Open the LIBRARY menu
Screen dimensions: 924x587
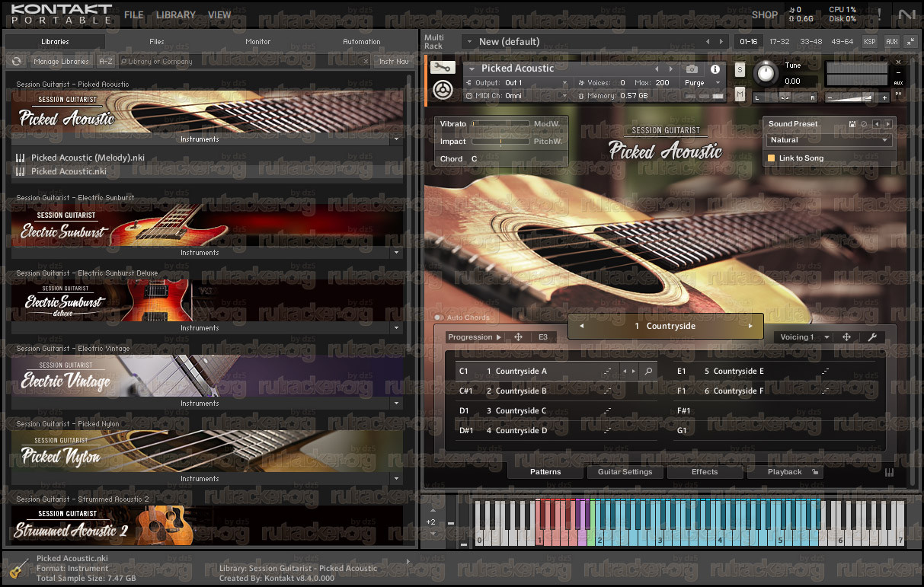point(176,14)
